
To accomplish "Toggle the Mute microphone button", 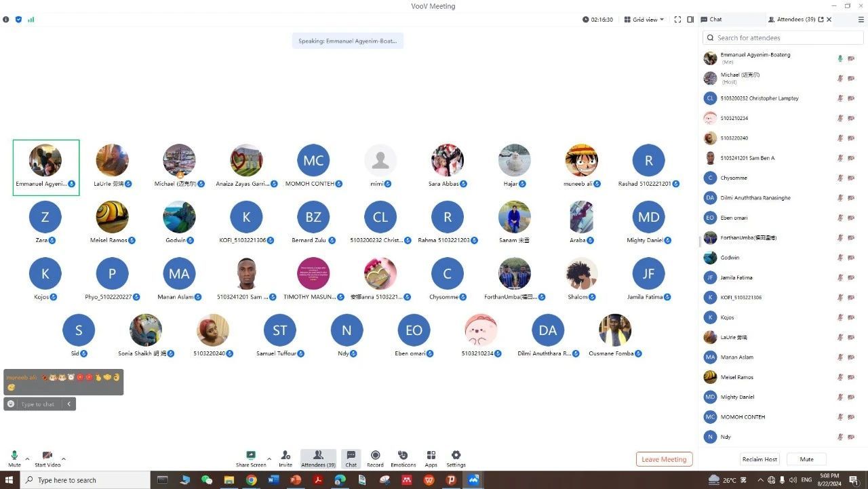I will 14,456.
